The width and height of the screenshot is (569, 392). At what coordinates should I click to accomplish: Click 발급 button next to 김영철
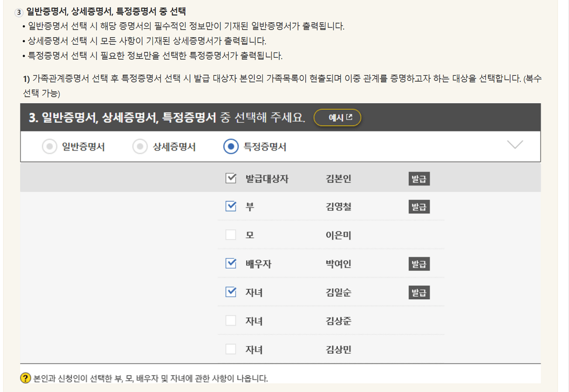pos(419,206)
